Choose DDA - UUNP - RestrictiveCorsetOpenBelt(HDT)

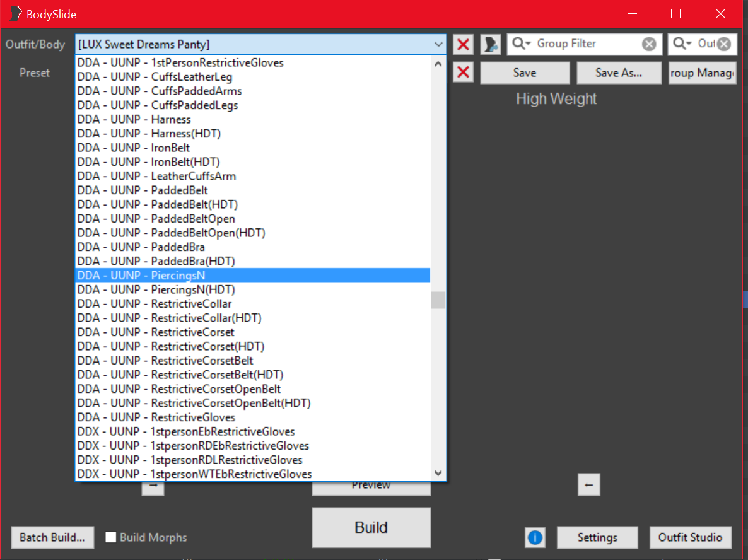[x=253, y=403]
